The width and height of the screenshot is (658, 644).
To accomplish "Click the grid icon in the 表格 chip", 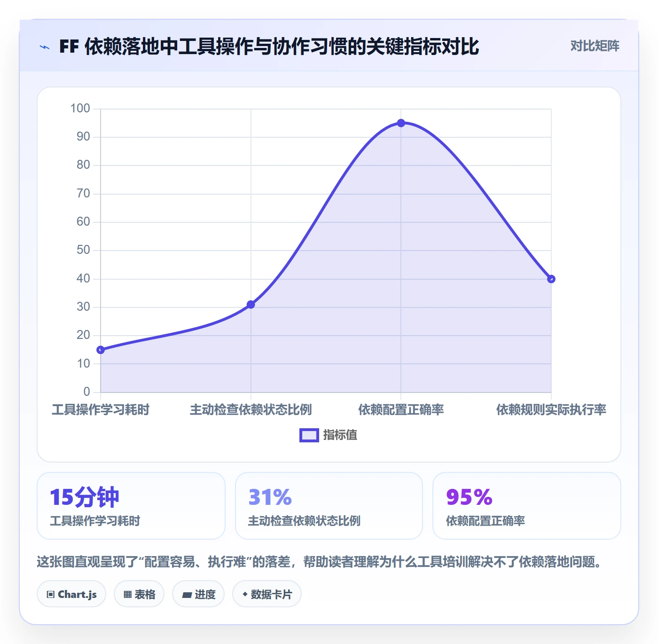I will tap(127, 595).
